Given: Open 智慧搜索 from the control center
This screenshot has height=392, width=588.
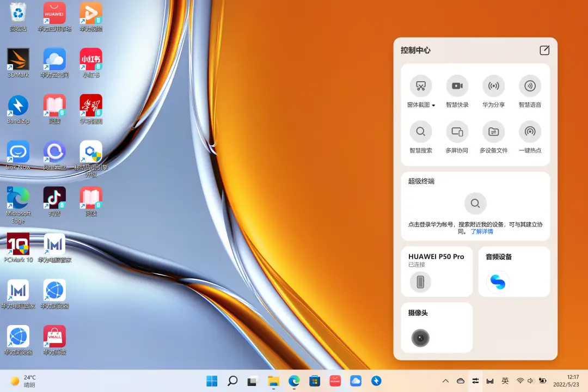Looking at the screenshot, I should point(421,132).
